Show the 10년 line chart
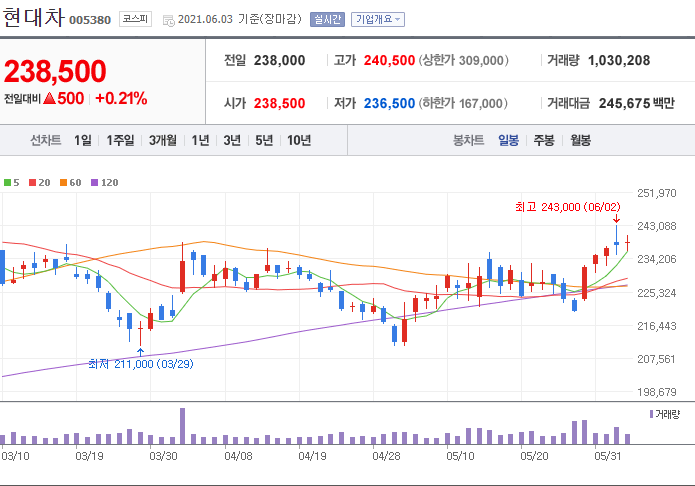Viewport: 695px width, 486px height. click(x=299, y=140)
